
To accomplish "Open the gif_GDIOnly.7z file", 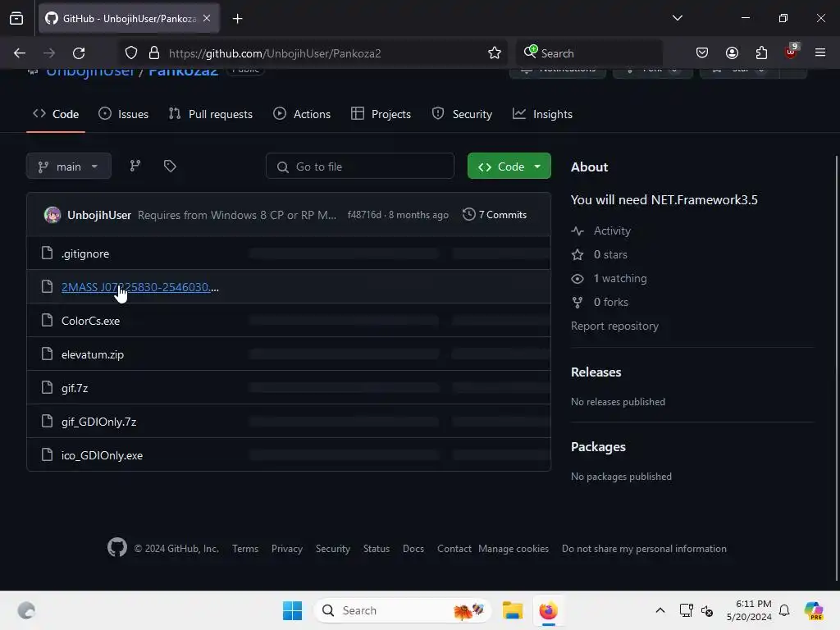I will coord(98,422).
